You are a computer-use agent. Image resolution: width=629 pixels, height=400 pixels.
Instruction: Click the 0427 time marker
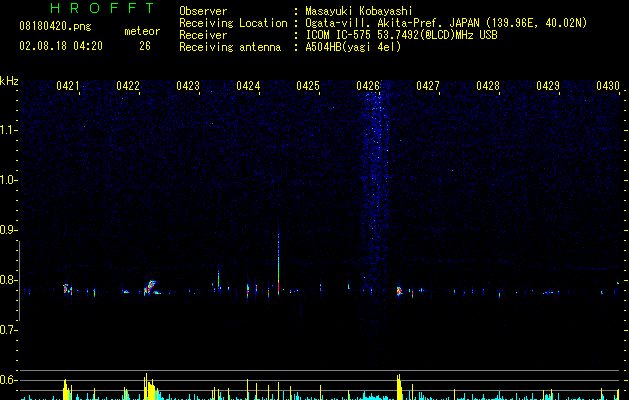click(x=428, y=86)
